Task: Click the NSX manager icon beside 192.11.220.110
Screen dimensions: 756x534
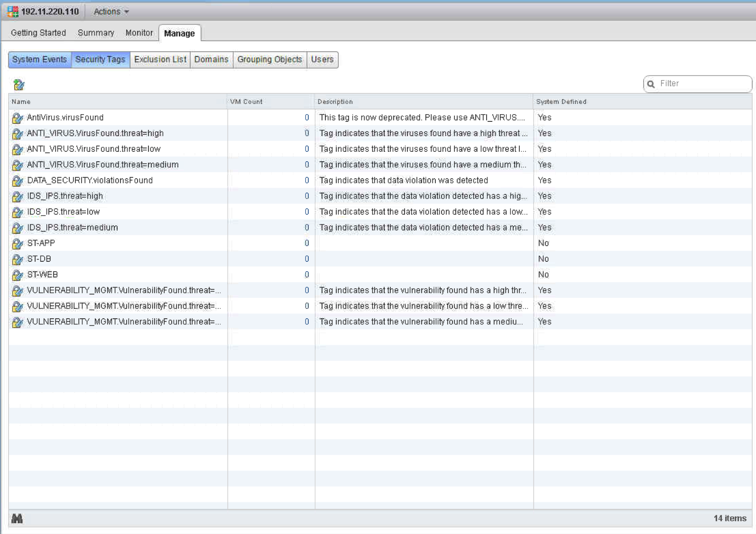Action: [13, 11]
